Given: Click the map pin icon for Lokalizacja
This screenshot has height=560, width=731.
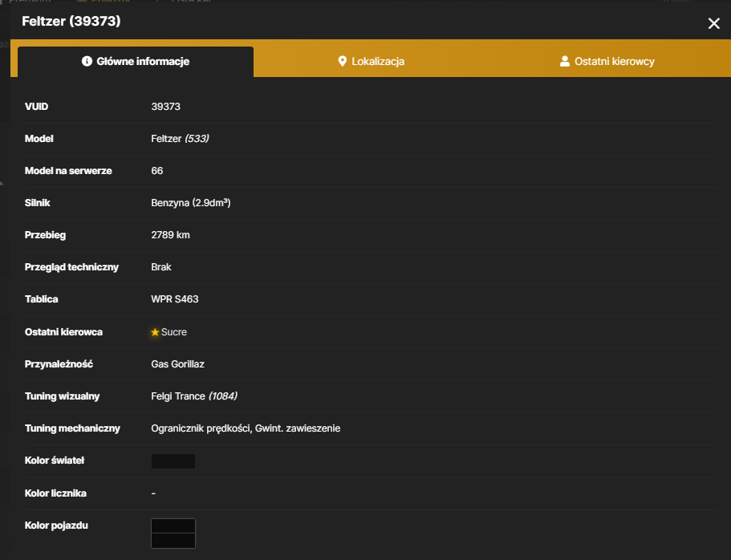Looking at the screenshot, I should tap(342, 61).
